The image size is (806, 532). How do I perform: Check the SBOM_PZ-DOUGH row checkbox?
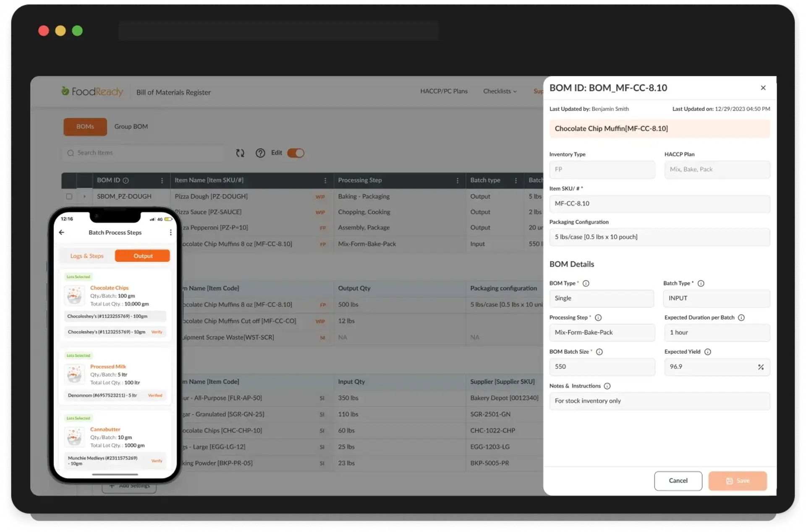click(68, 196)
